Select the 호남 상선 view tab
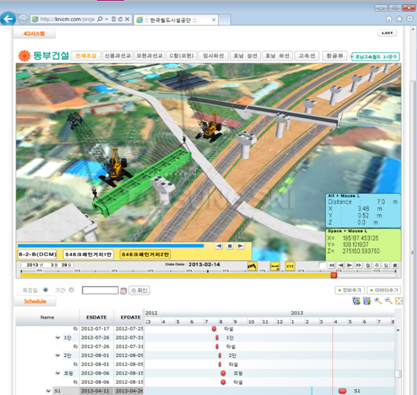 [245, 56]
